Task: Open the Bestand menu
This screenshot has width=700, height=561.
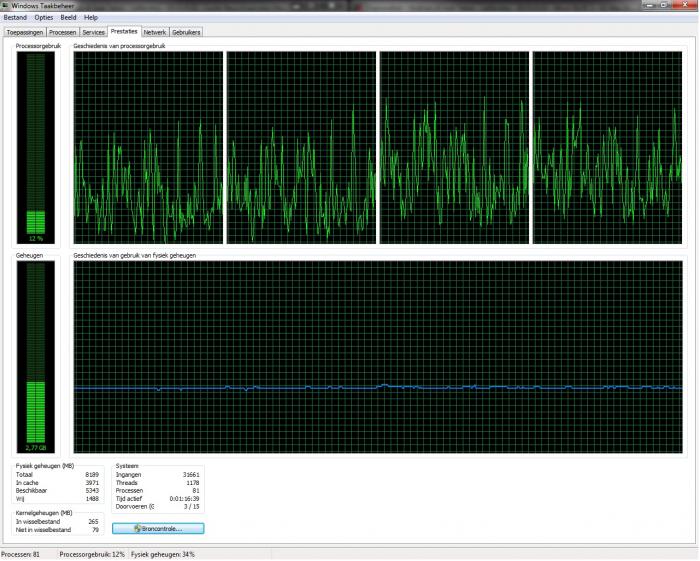Action: coord(15,17)
